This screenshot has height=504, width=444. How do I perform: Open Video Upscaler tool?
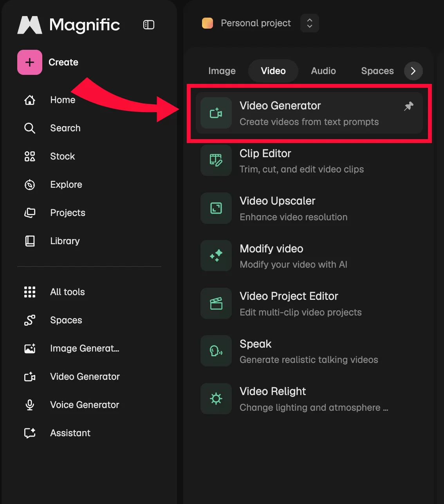click(x=309, y=208)
